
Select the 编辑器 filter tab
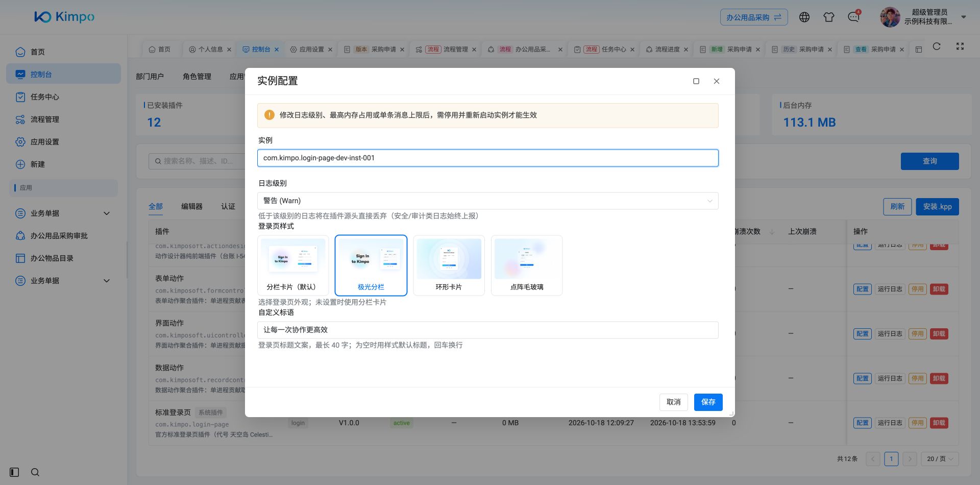coord(192,206)
